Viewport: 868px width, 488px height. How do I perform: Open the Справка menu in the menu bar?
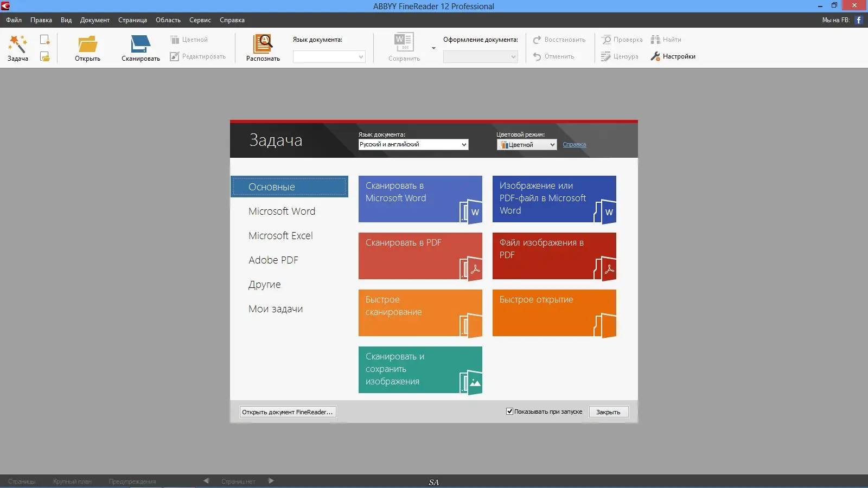(x=232, y=20)
